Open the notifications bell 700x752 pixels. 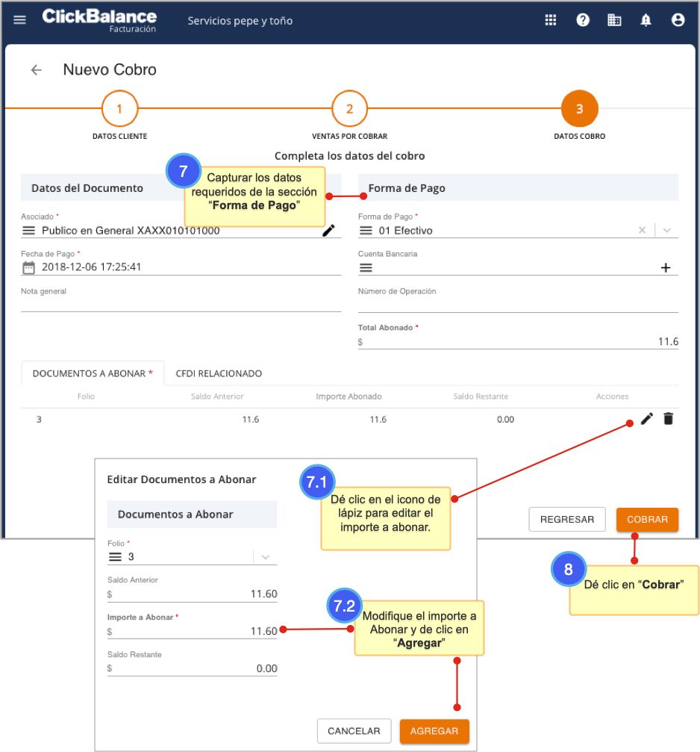click(x=646, y=20)
